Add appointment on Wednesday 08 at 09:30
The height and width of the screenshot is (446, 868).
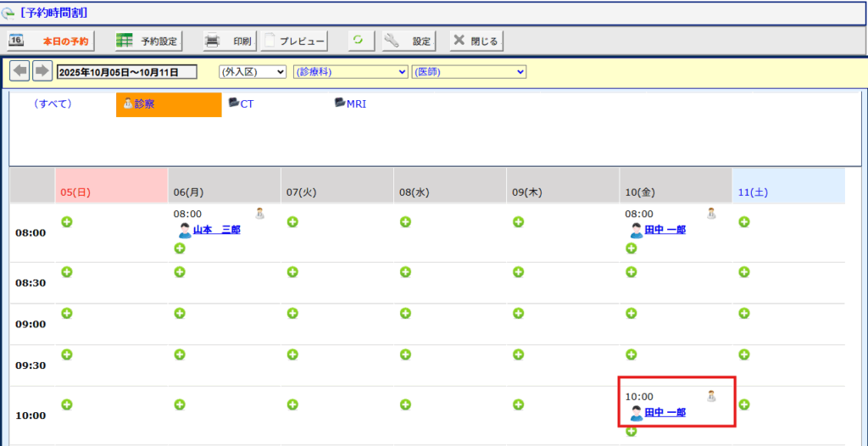(405, 354)
